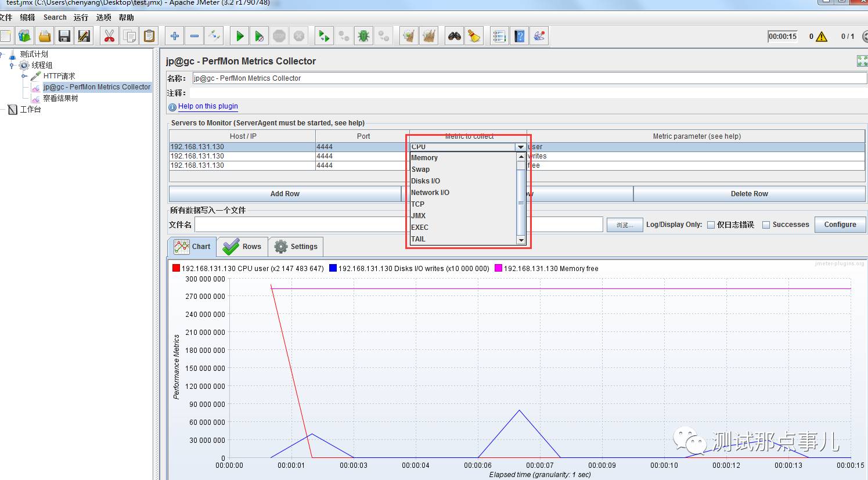Click the blue Disks I/O writes legend swatch

pyautogui.click(x=333, y=268)
